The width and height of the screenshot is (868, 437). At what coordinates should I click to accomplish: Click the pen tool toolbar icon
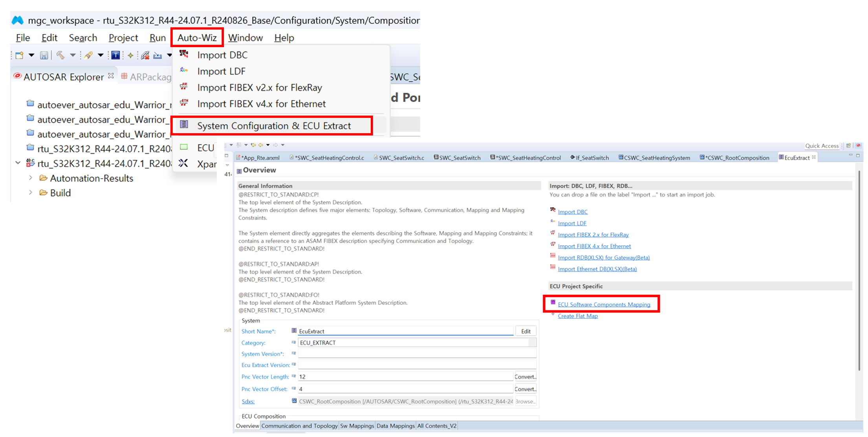(x=88, y=55)
